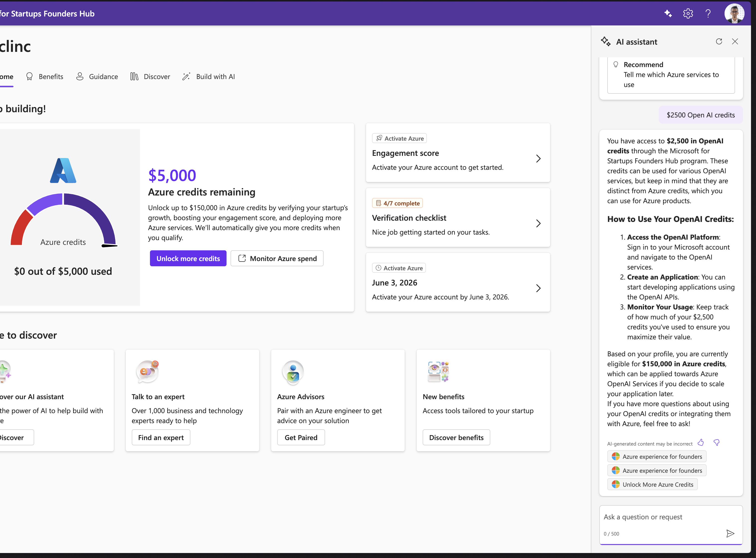Click the lightbulb icon beside Recommend

pyautogui.click(x=616, y=65)
